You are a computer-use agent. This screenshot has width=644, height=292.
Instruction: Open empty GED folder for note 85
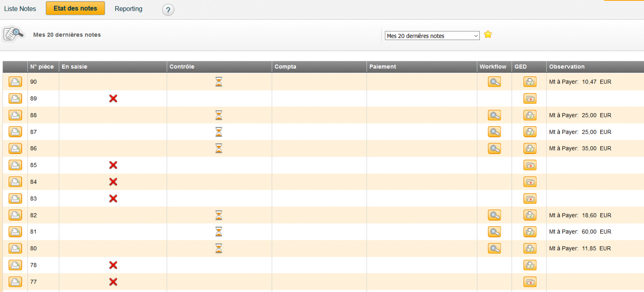(530, 165)
